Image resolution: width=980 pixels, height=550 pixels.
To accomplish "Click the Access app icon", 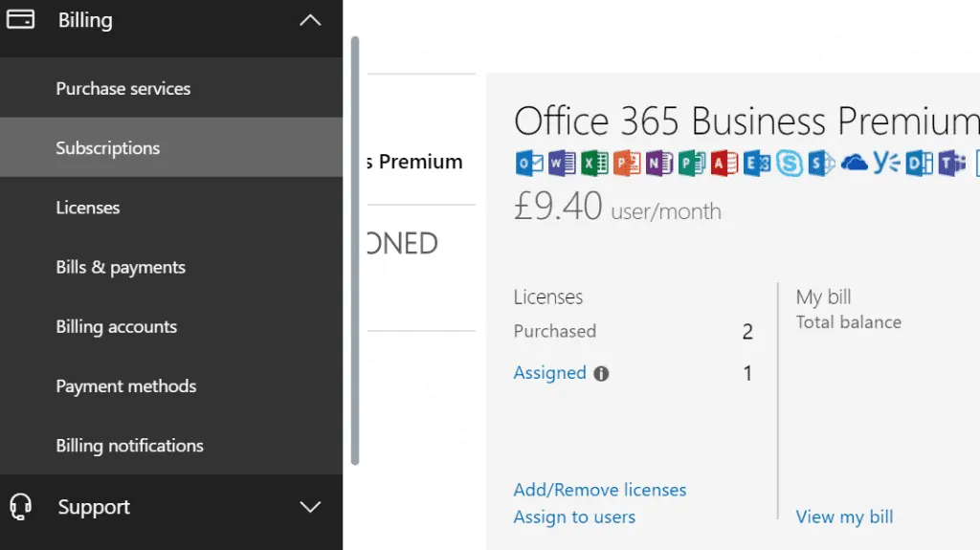I will click(x=724, y=164).
